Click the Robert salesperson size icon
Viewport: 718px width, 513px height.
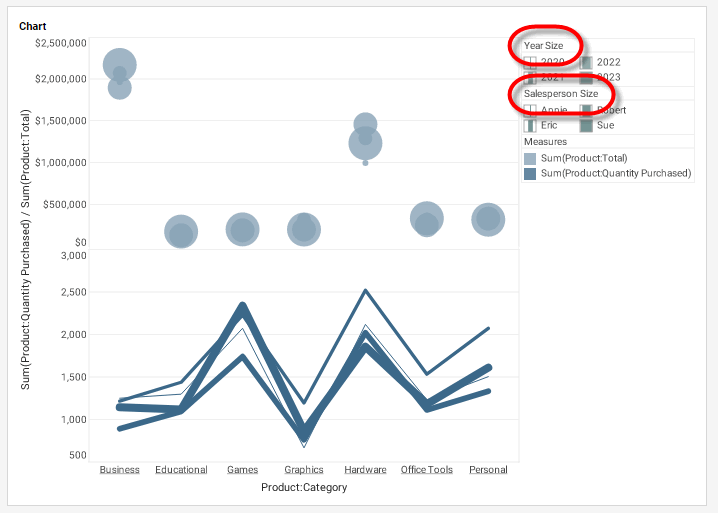pos(586,110)
